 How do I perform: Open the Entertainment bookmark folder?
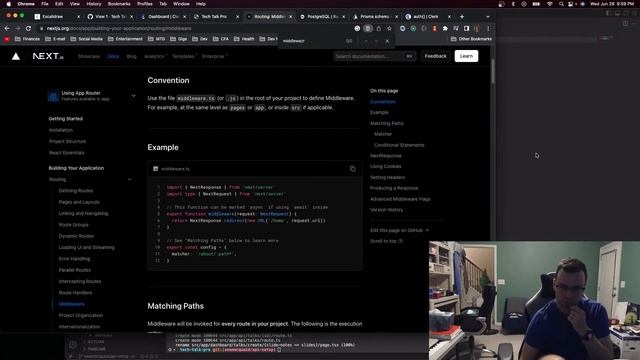[x=125, y=39]
